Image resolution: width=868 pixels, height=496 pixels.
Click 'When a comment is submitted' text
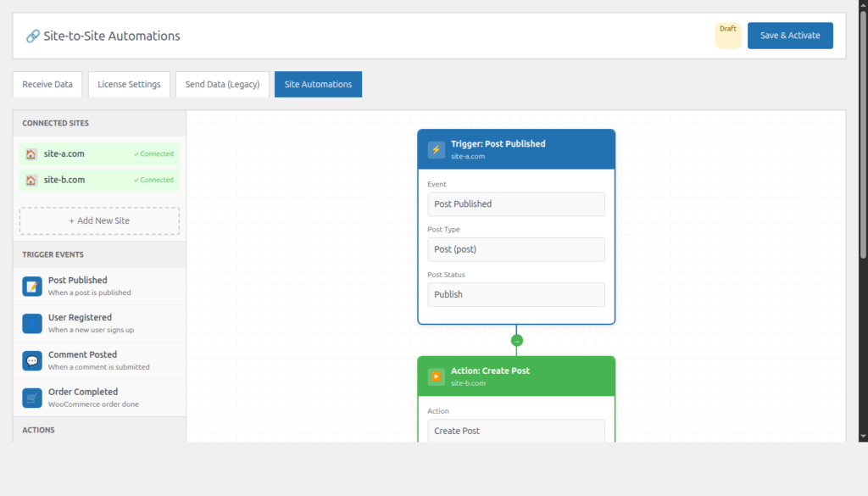point(99,367)
